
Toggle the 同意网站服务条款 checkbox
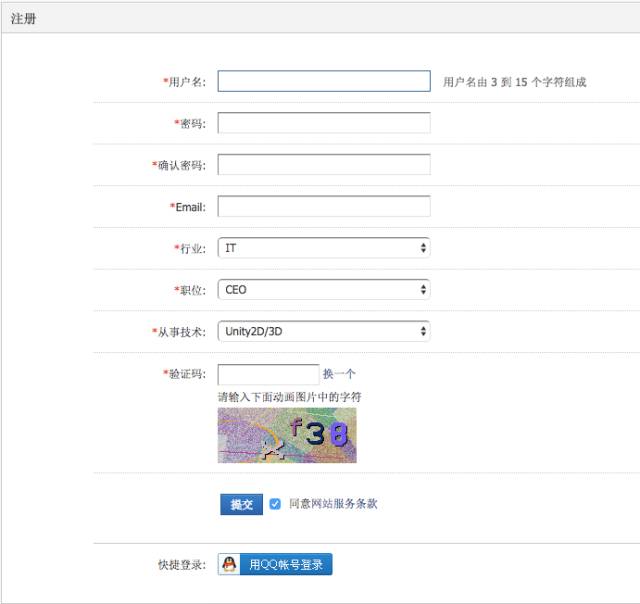point(275,504)
